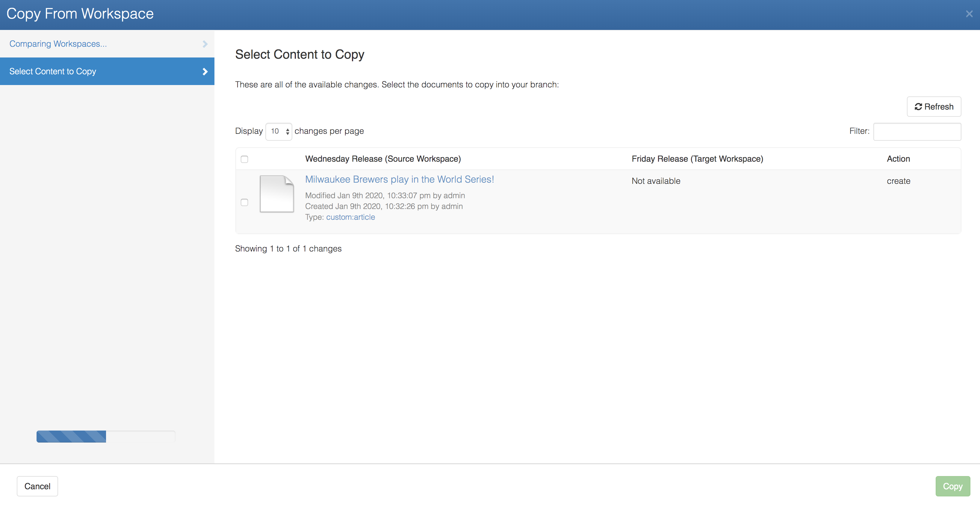Click the 'Not available' cell
This screenshot has width=980, height=506.
coord(656,181)
